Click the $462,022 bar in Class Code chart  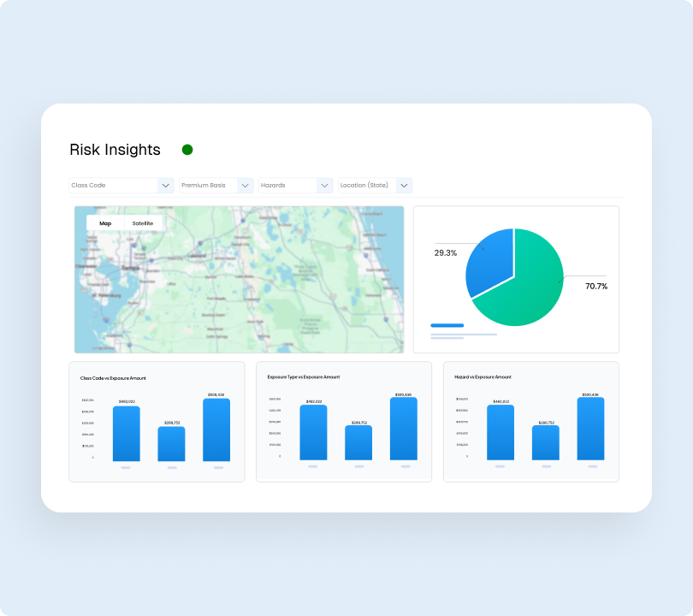[x=126, y=432]
